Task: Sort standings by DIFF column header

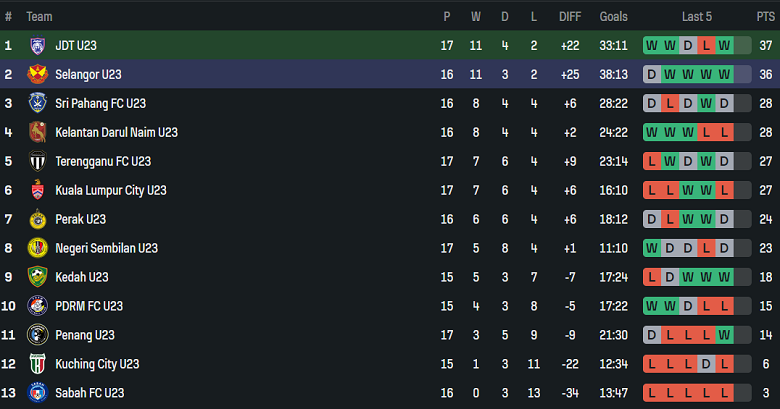Action: (570, 17)
